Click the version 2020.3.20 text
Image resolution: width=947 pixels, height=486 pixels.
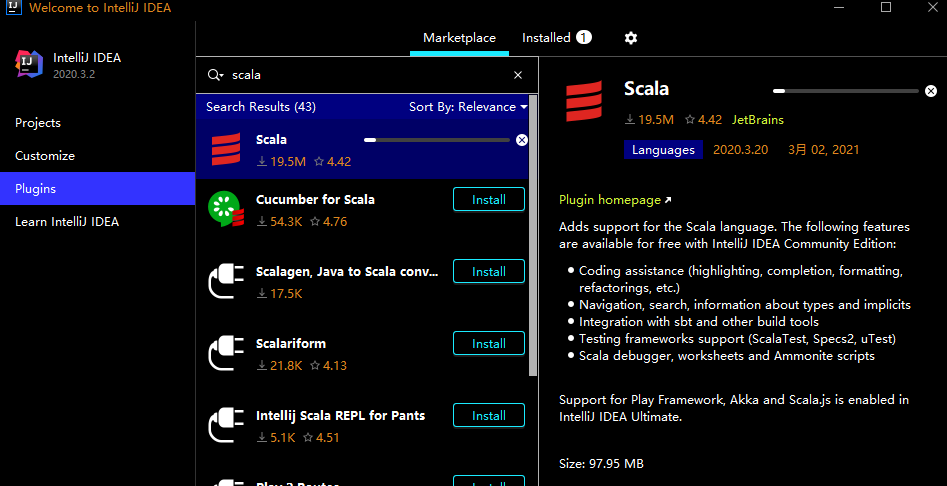coord(740,150)
